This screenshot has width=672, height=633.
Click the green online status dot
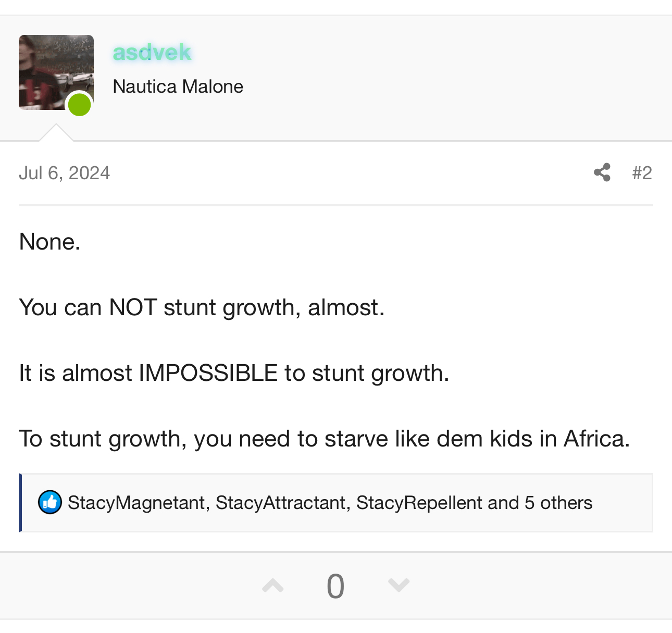[80, 105]
